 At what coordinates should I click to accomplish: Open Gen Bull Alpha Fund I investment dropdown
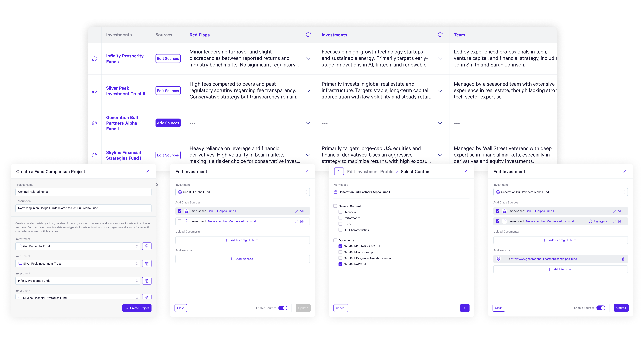click(242, 192)
